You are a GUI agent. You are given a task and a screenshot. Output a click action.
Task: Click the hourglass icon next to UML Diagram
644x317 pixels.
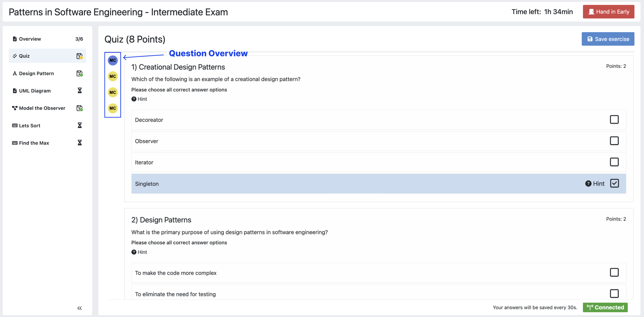(x=79, y=91)
